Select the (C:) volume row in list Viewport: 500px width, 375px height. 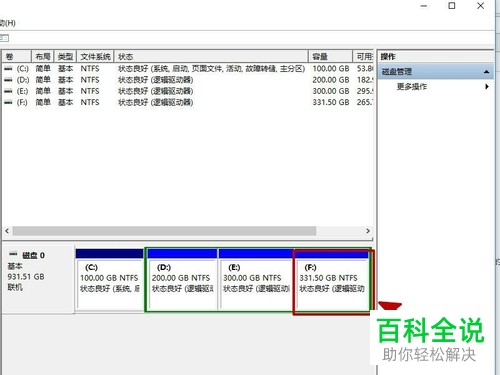[x=188, y=69]
